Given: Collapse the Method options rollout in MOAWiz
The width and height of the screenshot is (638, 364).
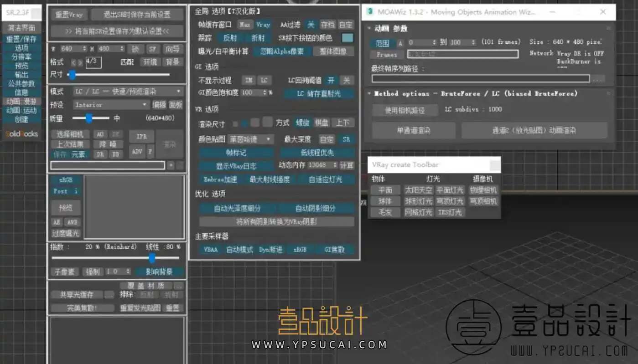Looking at the screenshot, I should [369, 93].
